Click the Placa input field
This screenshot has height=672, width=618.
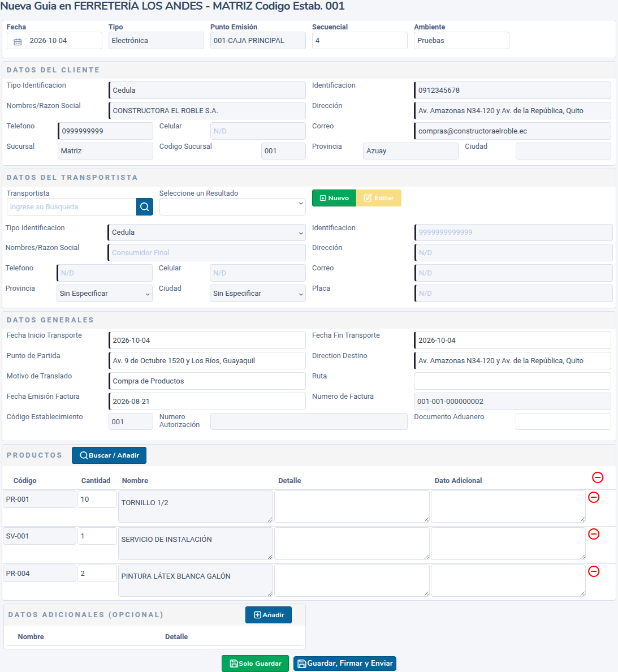513,293
